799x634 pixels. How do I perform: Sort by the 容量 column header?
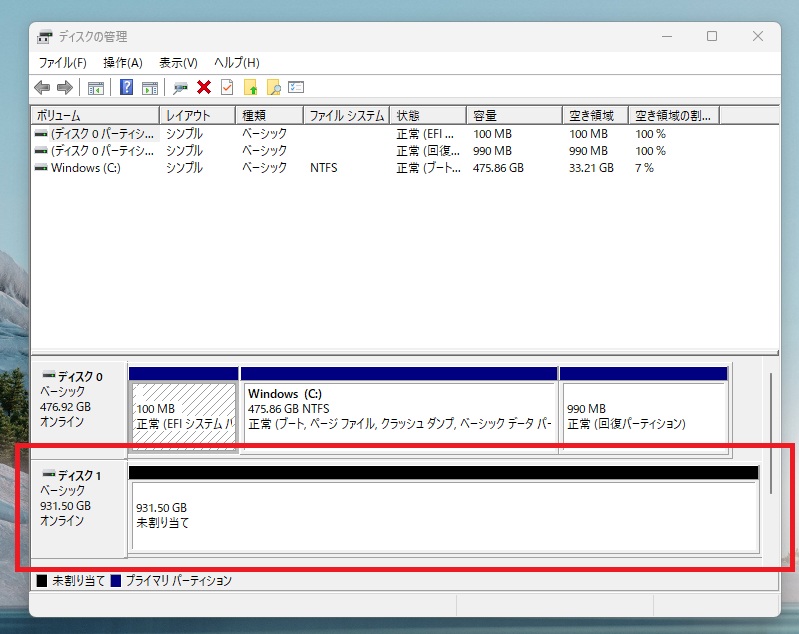[514, 116]
